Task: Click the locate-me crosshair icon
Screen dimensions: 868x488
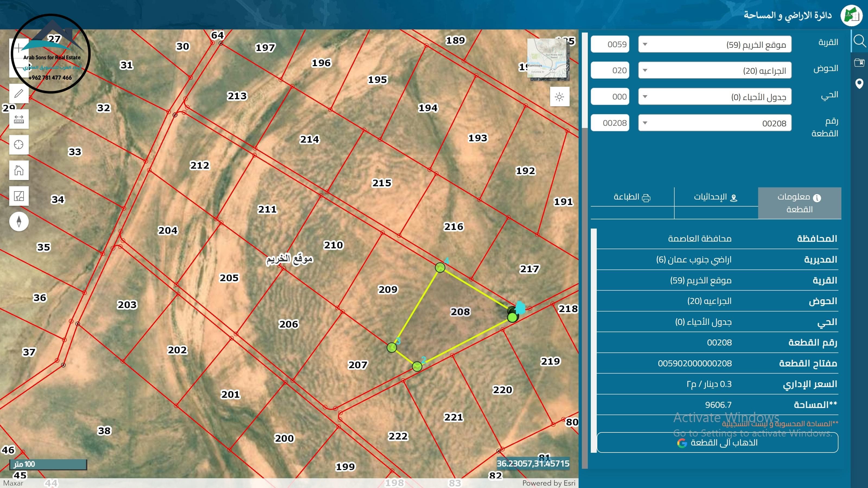Action: [x=19, y=145]
